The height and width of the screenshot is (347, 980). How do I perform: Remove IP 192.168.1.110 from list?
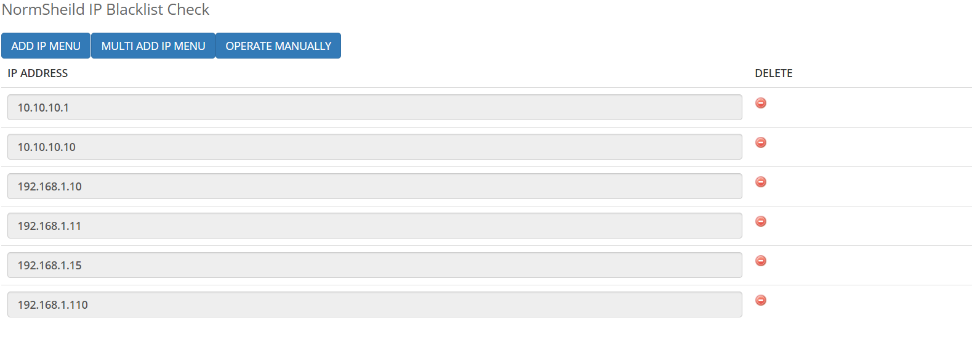[761, 300]
